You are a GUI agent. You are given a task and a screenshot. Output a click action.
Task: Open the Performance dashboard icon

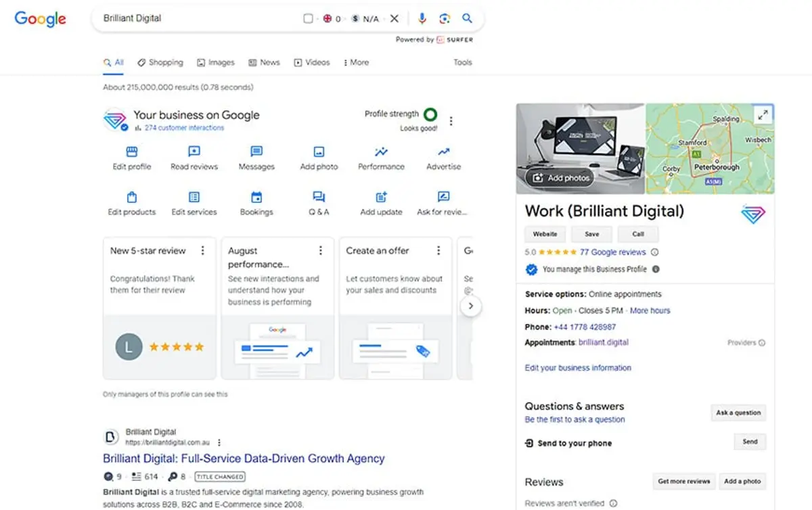[x=380, y=155]
